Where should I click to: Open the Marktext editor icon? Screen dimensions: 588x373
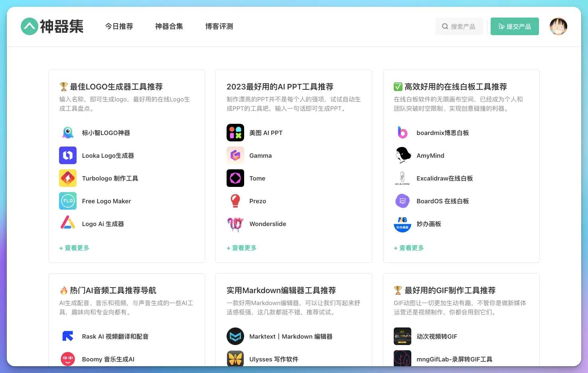(235, 336)
